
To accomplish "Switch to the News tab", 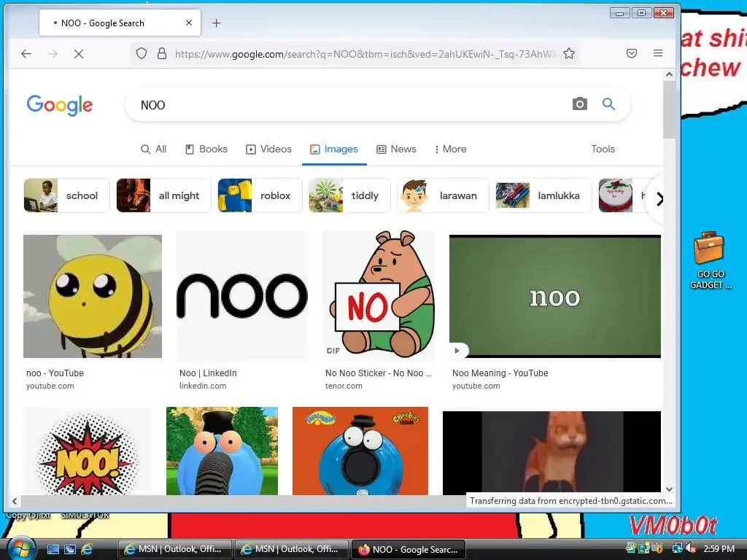I will 396,149.
